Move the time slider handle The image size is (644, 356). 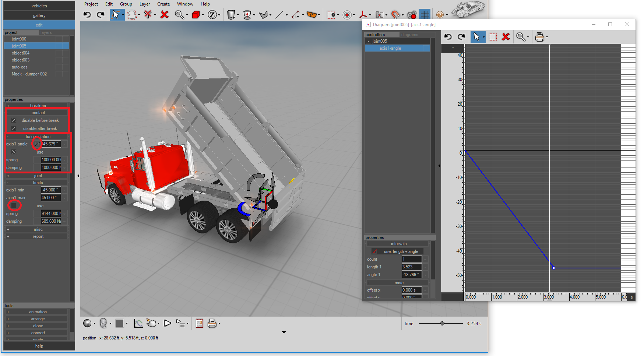(442, 323)
